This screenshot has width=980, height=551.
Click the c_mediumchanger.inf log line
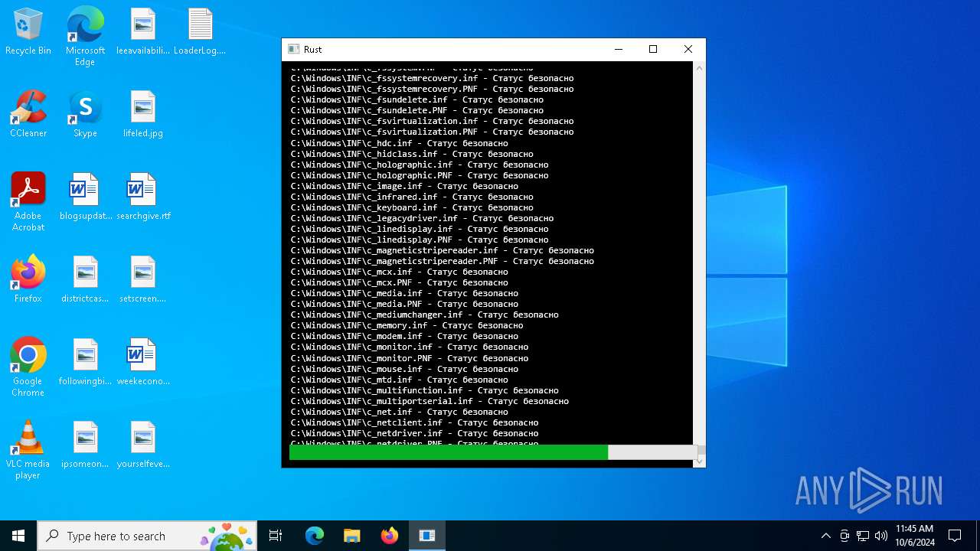click(x=424, y=315)
